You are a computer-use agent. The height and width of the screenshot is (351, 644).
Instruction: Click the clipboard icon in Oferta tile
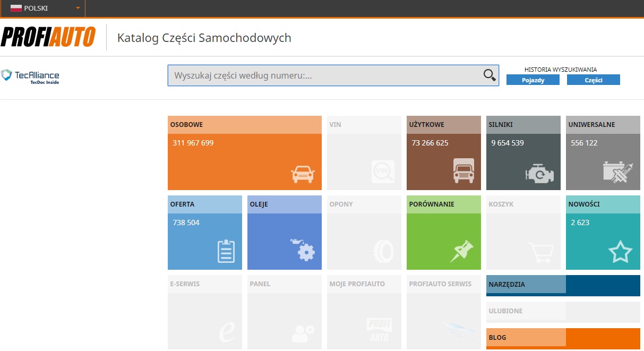(x=226, y=251)
